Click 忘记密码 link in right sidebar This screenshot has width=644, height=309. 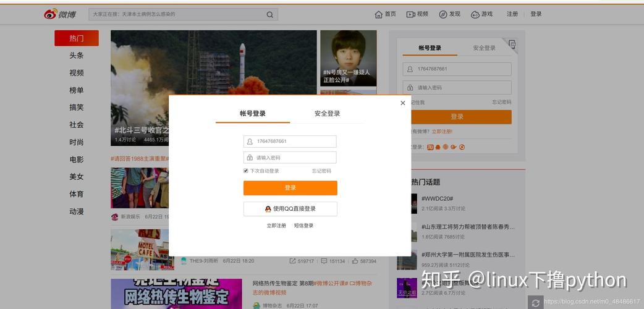pos(502,102)
